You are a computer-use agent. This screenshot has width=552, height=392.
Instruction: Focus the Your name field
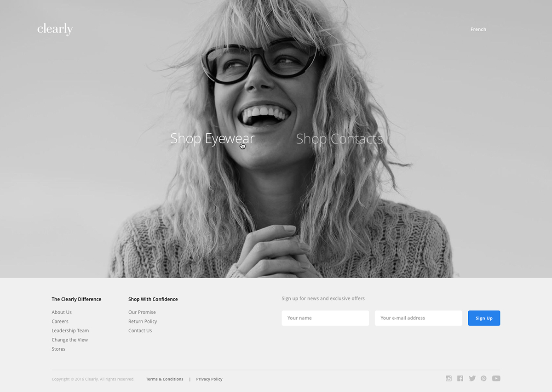pyautogui.click(x=325, y=318)
